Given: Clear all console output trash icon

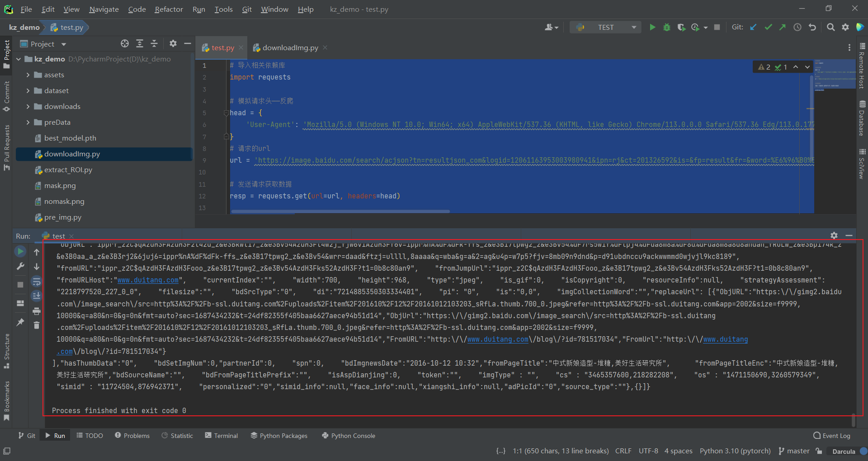Looking at the screenshot, I should (x=37, y=325).
